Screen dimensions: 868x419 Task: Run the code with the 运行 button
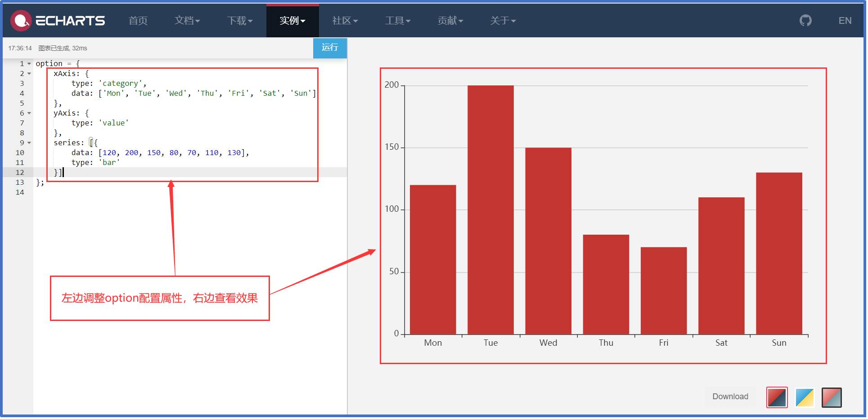330,48
